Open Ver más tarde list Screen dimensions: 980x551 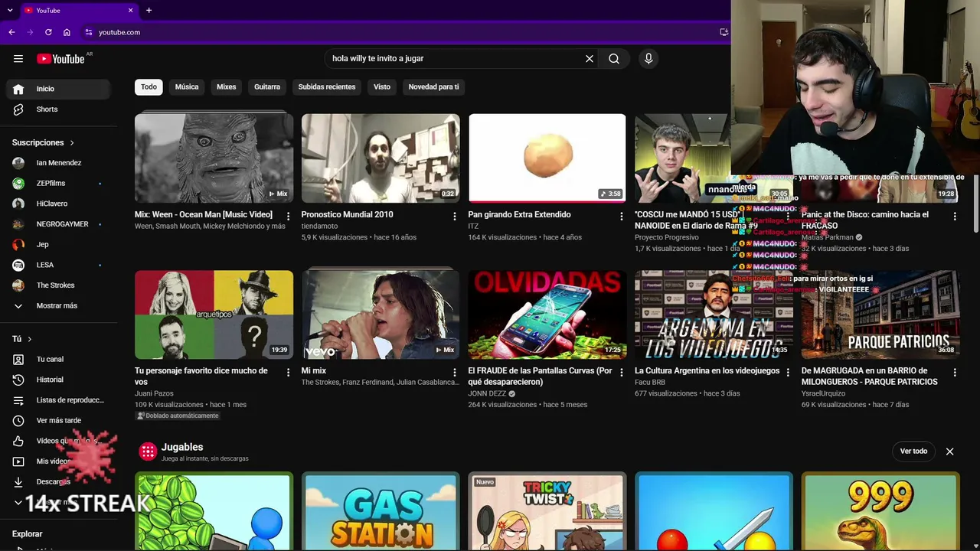pyautogui.click(x=58, y=421)
